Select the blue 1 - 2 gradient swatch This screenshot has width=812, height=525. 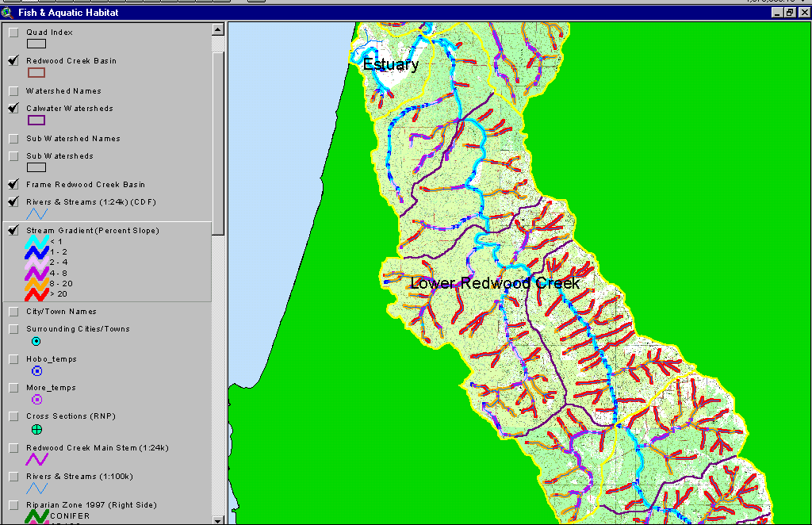[x=36, y=252]
